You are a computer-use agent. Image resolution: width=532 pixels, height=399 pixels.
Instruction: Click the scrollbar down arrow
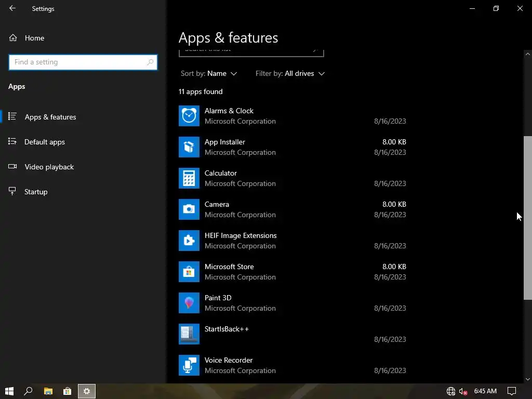[x=528, y=379]
